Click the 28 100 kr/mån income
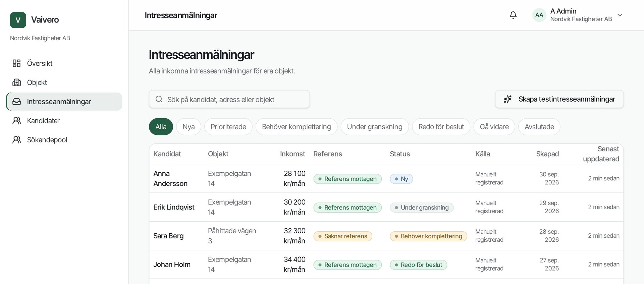 tap(294, 178)
